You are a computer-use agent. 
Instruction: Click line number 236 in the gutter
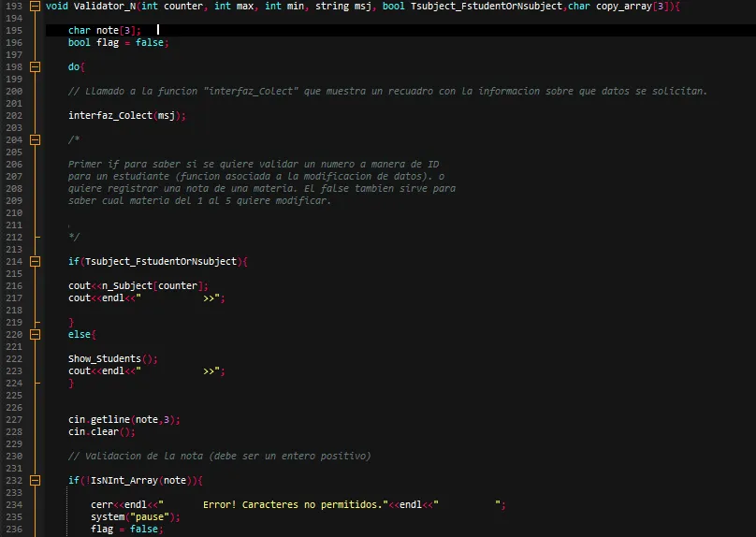14,529
